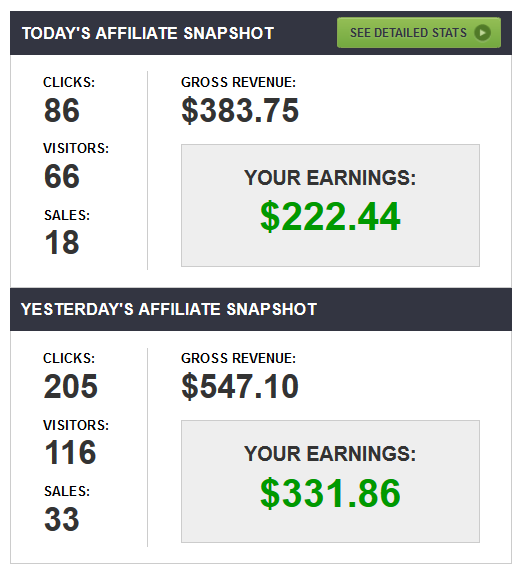Click yesterday's Gross Revenue label
Image resolution: width=528 pixels, height=573 pixels.
tap(238, 358)
